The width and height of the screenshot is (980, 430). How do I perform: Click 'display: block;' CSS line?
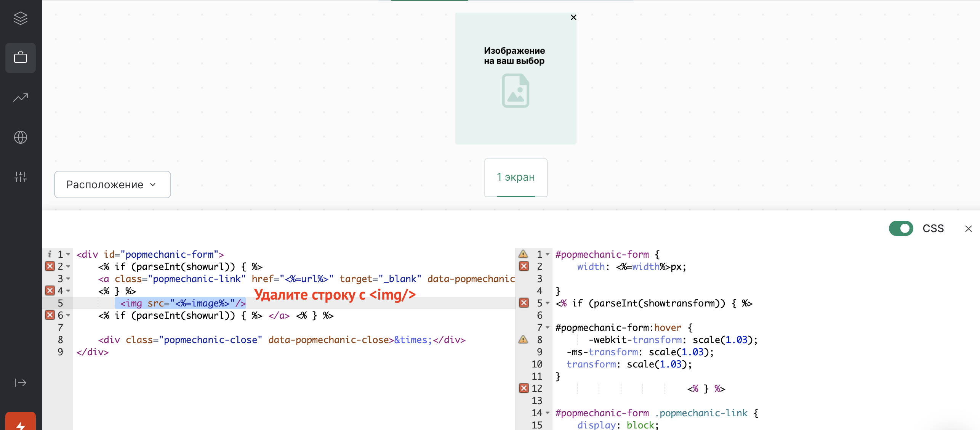[x=618, y=425]
